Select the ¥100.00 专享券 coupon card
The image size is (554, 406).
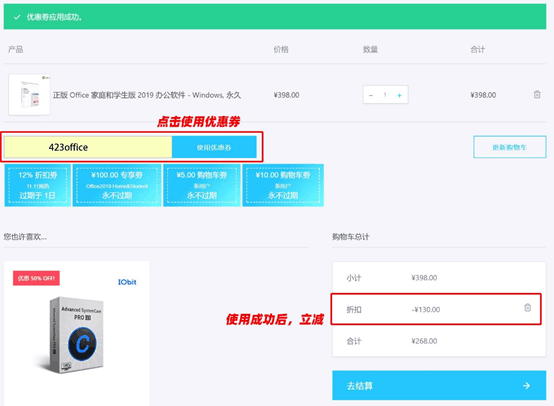pos(117,185)
